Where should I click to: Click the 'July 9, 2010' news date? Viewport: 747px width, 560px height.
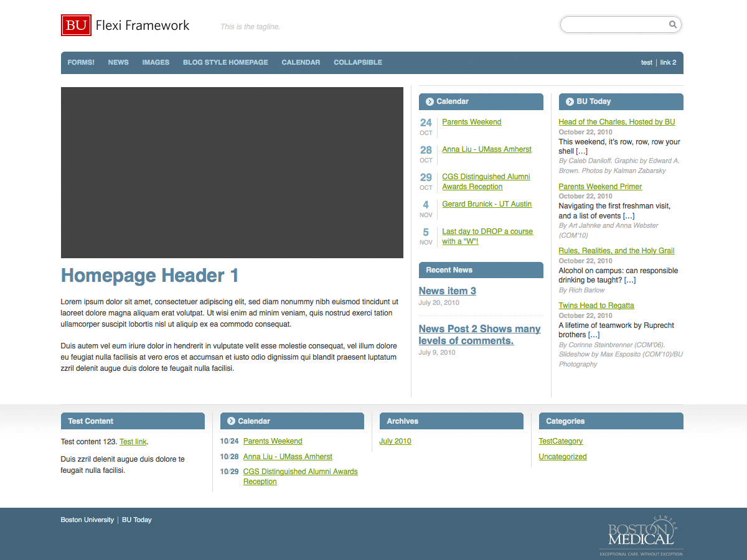(437, 353)
